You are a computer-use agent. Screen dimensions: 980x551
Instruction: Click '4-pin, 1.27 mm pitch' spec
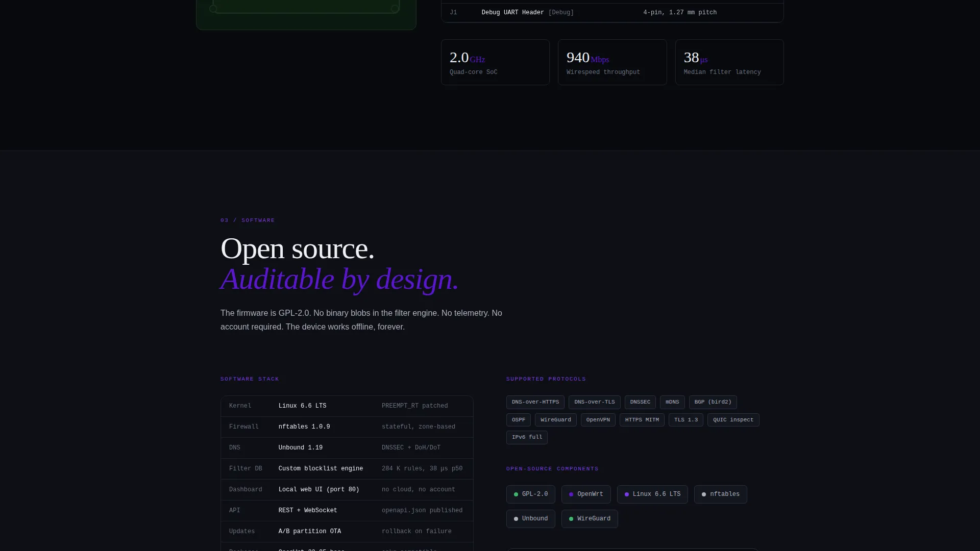click(680, 13)
